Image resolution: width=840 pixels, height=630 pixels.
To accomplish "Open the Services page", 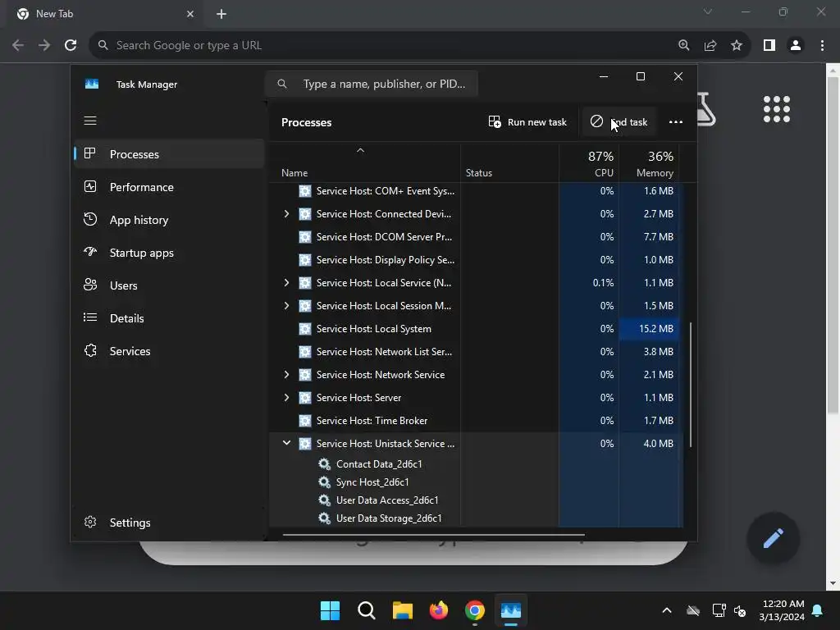I will tap(169, 351).
